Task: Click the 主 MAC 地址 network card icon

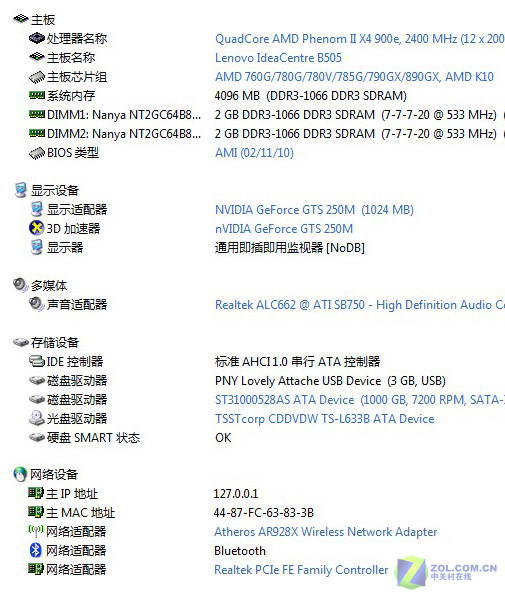Action: click(36, 512)
